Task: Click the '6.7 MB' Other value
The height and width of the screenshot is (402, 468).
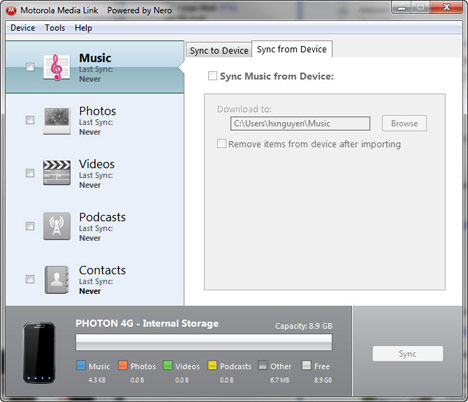Action: point(280,380)
